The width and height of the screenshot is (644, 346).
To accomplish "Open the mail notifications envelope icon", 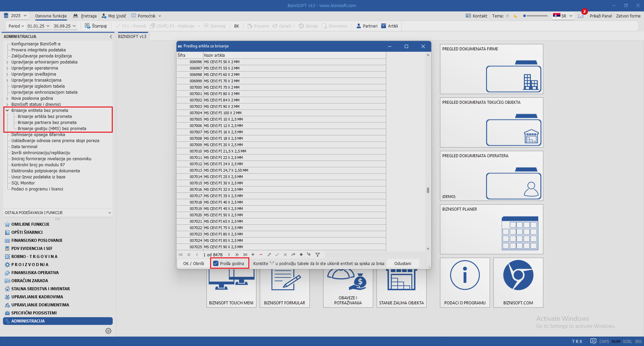I will click(x=581, y=16).
